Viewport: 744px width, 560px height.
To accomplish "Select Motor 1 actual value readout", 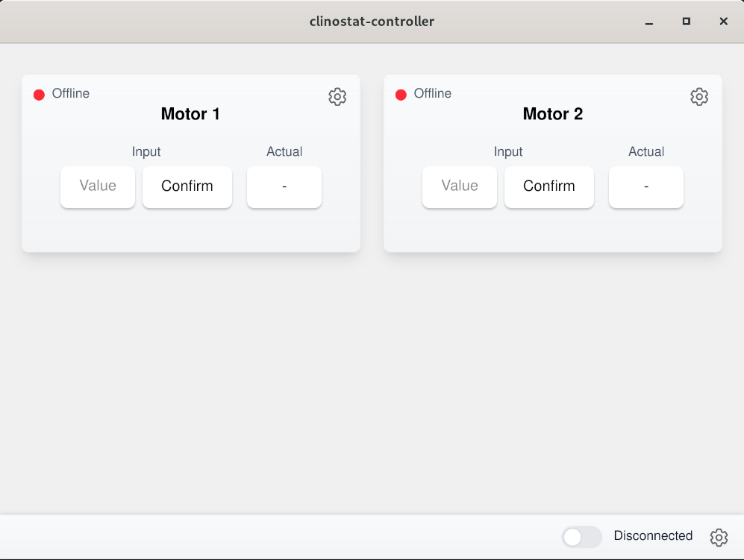I will (284, 186).
